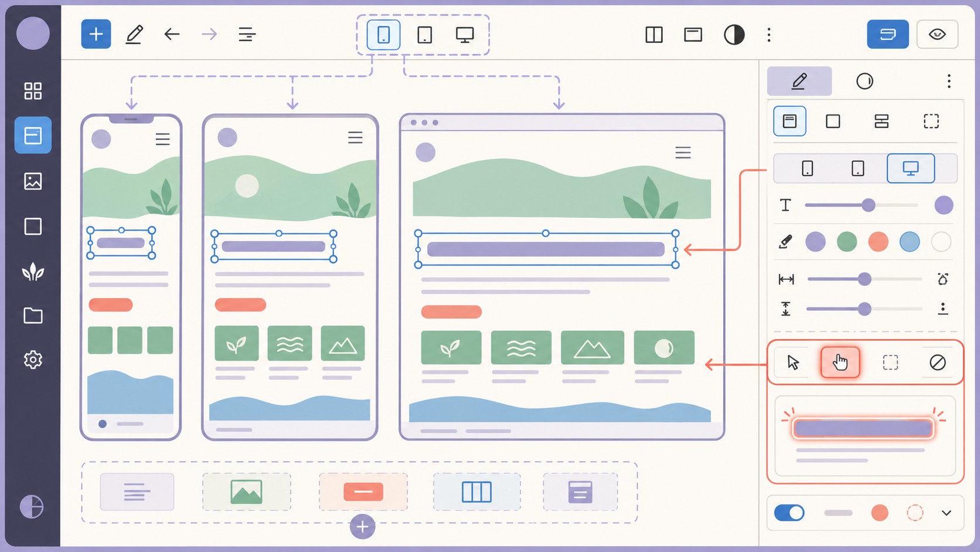
Task: Open the outline list icon in top toolbar
Action: (247, 34)
